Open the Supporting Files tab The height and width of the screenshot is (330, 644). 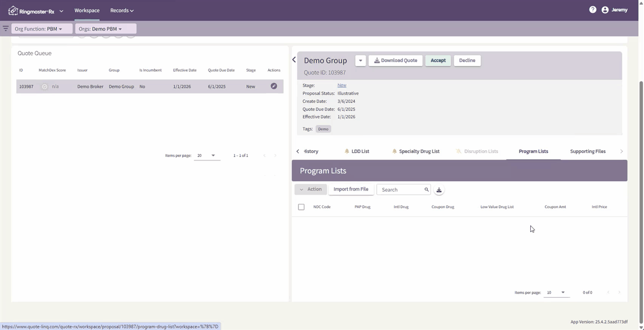click(588, 151)
